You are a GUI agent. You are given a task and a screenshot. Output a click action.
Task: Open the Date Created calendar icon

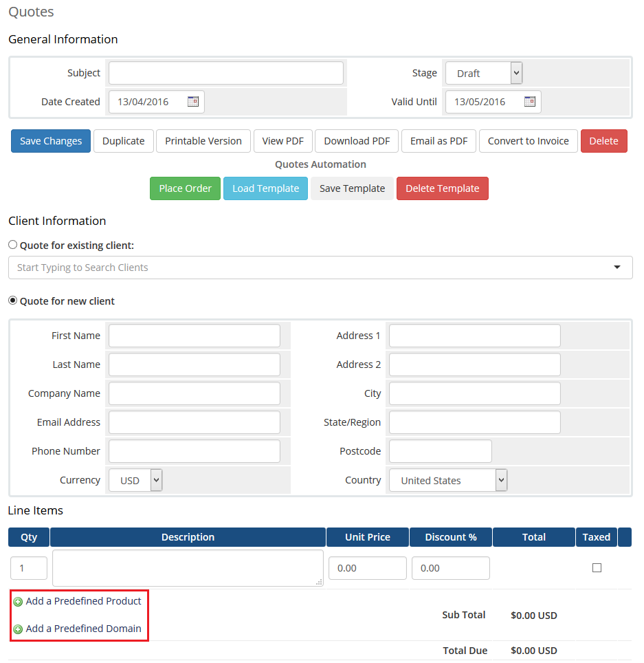(x=193, y=102)
